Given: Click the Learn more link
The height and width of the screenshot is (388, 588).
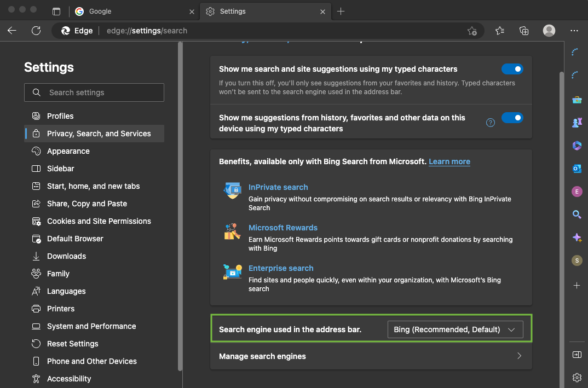Looking at the screenshot, I should click(x=449, y=161).
